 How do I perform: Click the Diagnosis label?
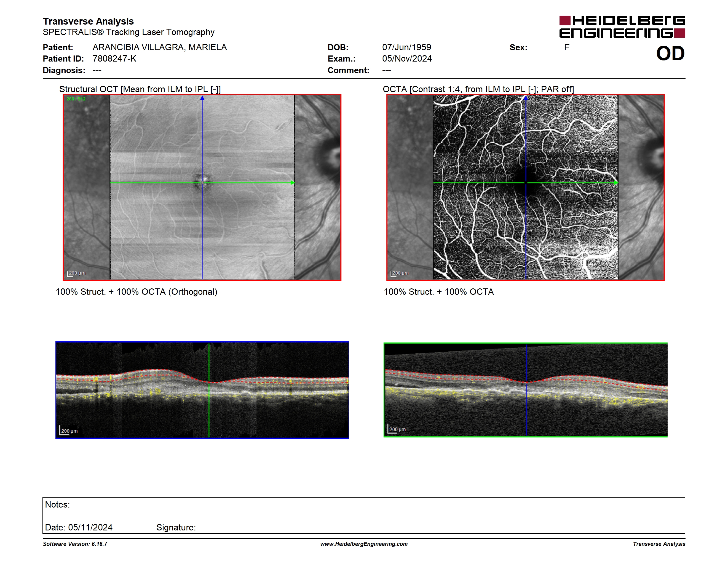64,70
